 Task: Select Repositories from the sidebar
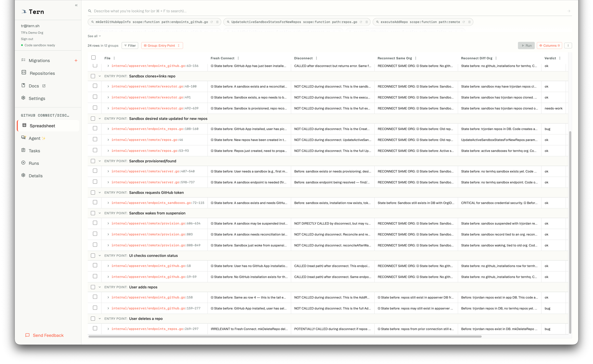pyautogui.click(x=42, y=73)
